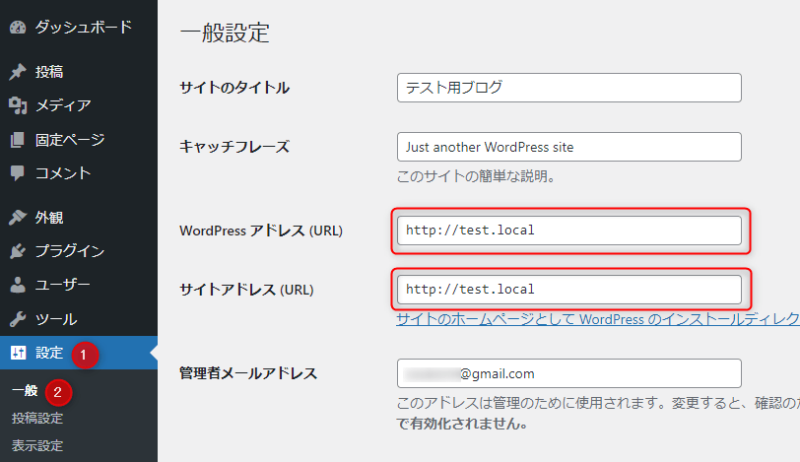The height and width of the screenshot is (462, 800).
Task: Click the プラグイン plug icon
Action: (x=17, y=251)
